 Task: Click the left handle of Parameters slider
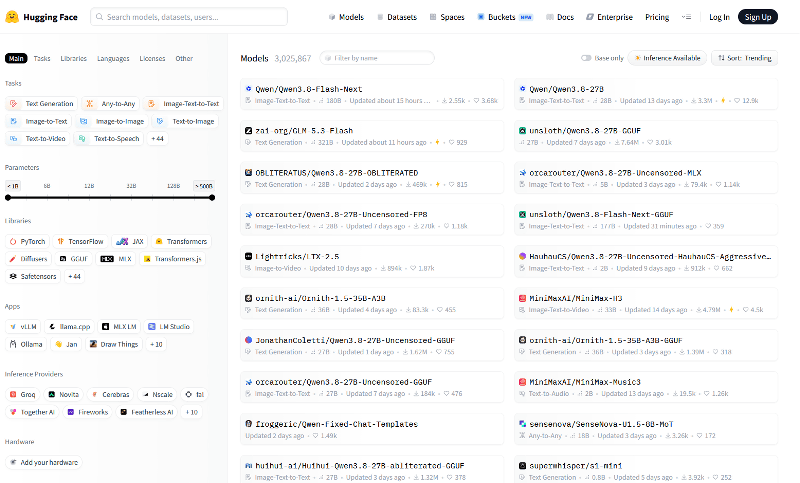(x=8, y=197)
